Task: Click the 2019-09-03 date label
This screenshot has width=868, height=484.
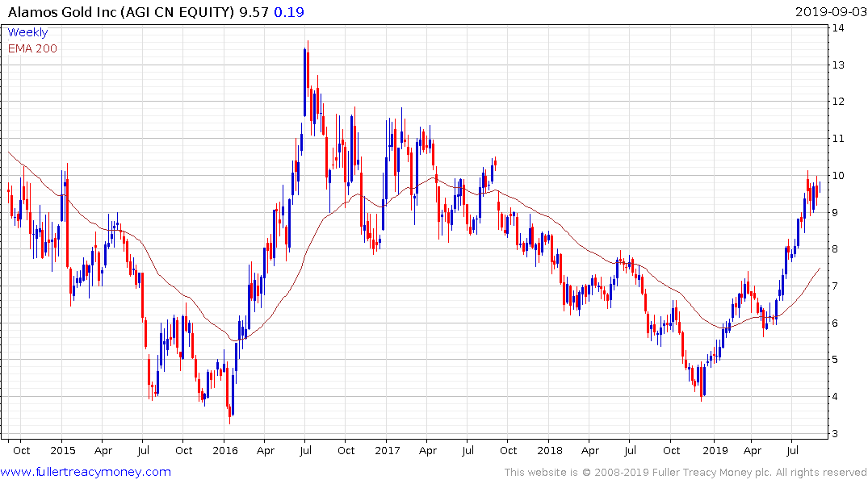Action: pos(831,11)
